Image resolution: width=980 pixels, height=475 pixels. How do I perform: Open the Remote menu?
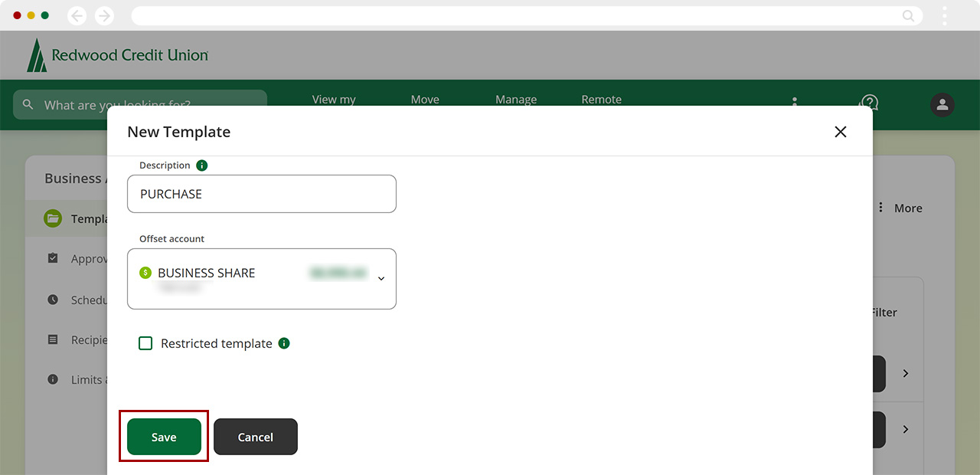point(602,100)
